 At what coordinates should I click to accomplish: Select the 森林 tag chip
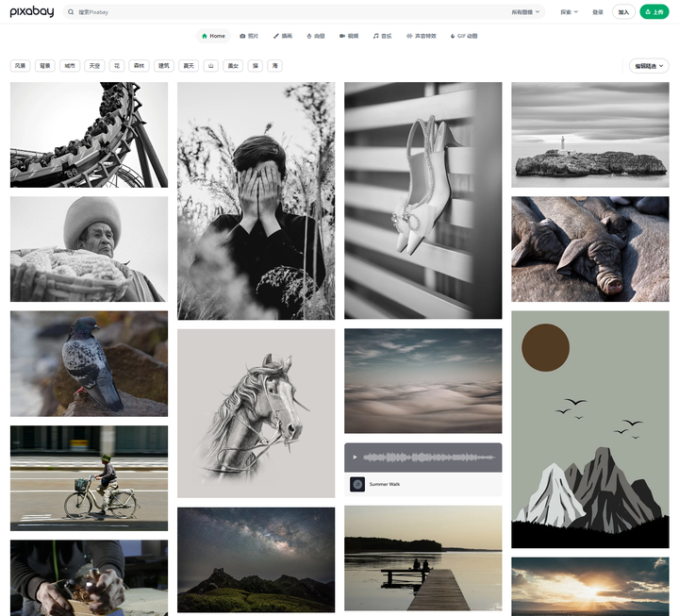pyautogui.click(x=139, y=66)
